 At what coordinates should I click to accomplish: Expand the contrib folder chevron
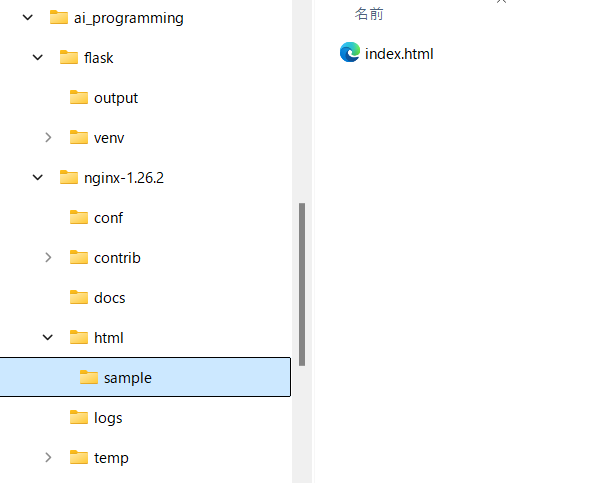pos(48,258)
